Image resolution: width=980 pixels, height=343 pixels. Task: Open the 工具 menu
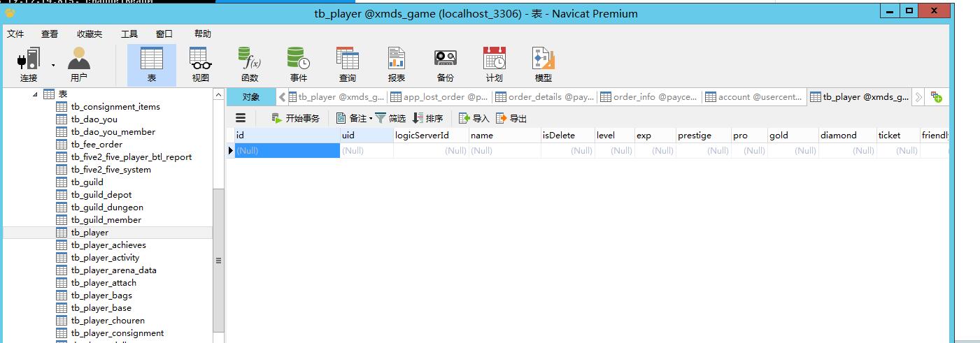click(x=129, y=34)
